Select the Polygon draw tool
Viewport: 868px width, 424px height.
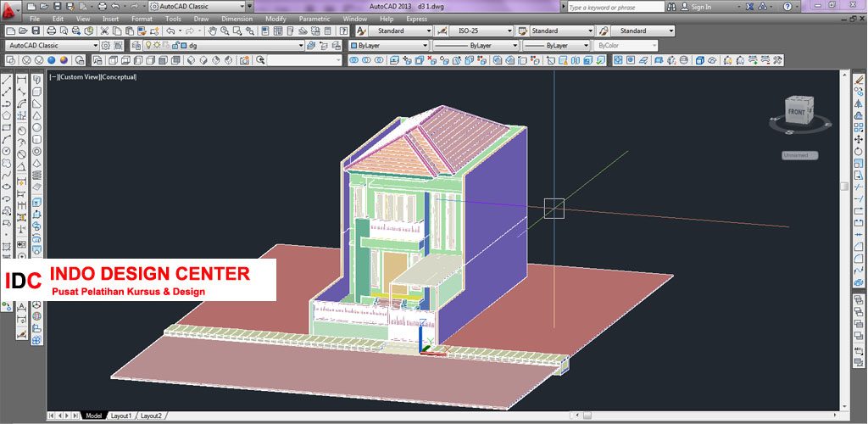(7, 115)
